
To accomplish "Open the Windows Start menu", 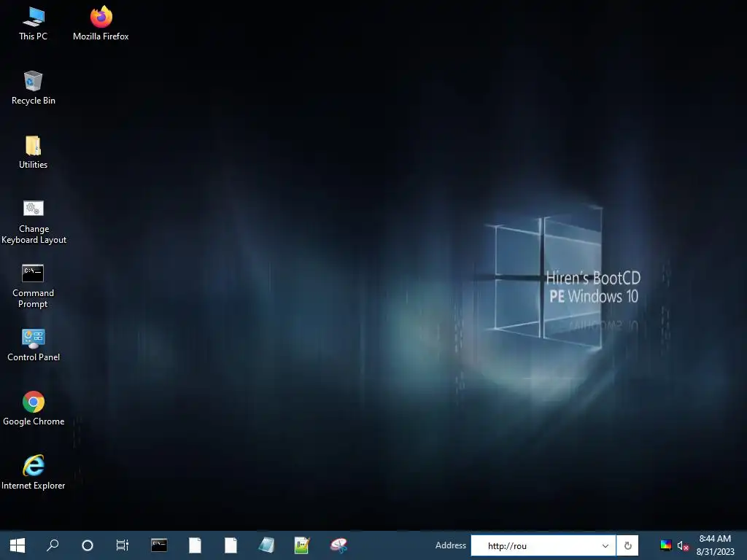I will click(x=18, y=545).
